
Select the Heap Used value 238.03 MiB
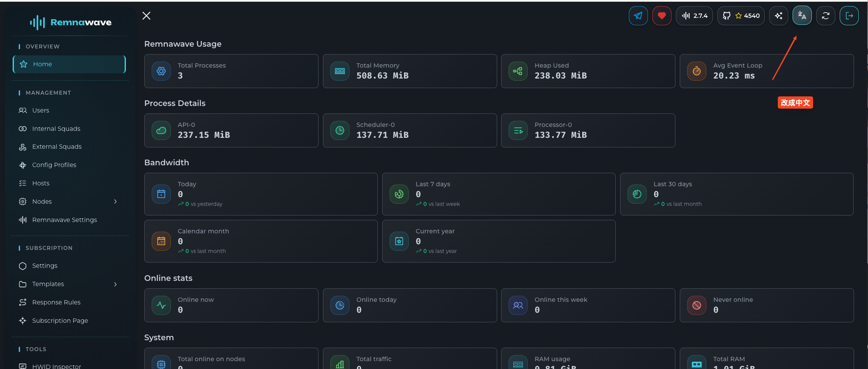pos(561,75)
